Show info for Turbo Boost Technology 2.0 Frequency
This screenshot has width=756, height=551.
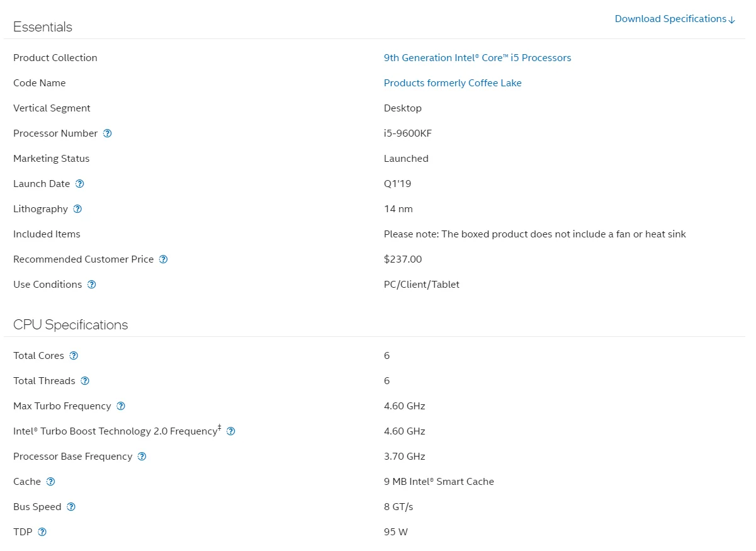231,431
